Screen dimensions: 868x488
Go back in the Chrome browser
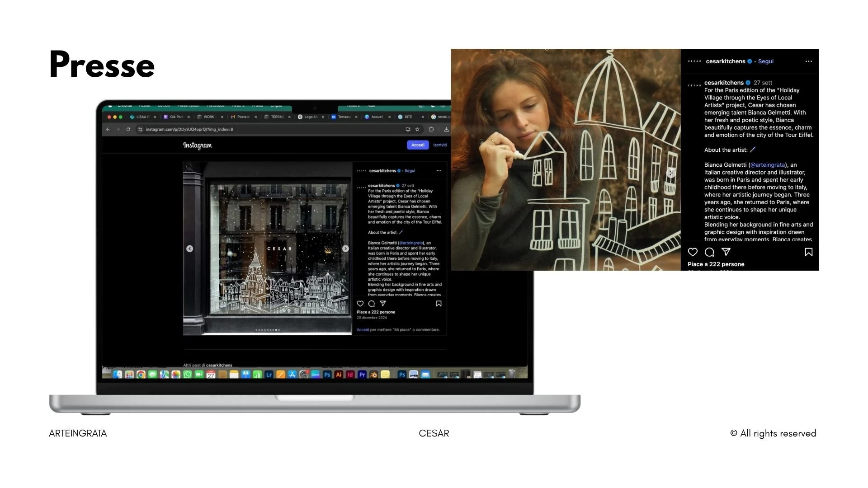click(x=108, y=129)
